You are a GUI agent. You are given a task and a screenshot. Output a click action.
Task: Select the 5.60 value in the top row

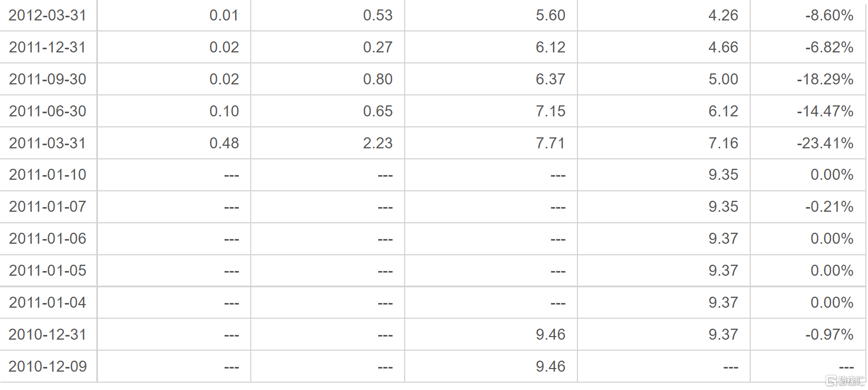(x=491, y=15)
